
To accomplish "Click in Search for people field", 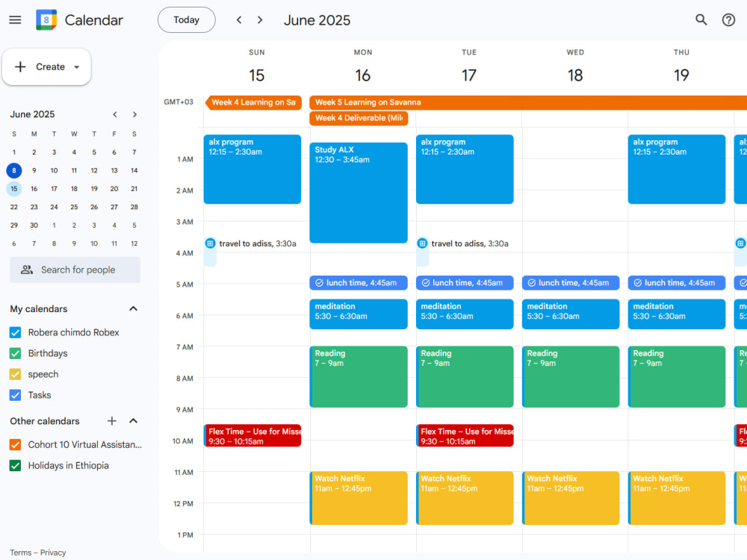I will pyautogui.click(x=75, y=270).
